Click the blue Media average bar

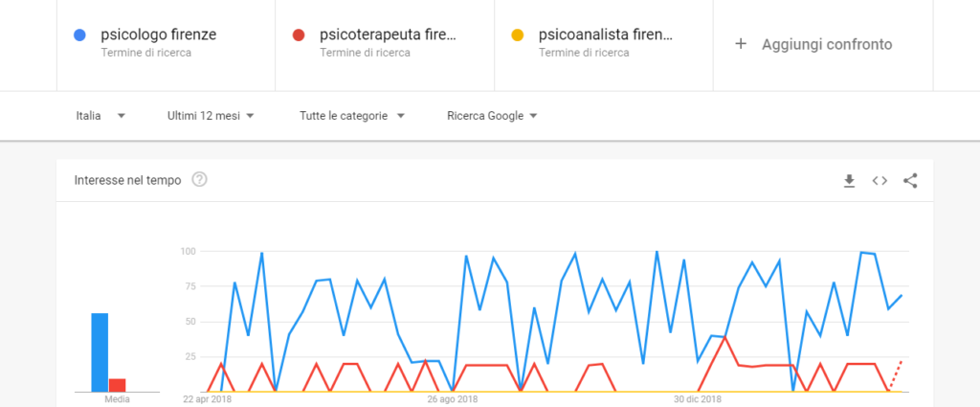tap(100, 352)
